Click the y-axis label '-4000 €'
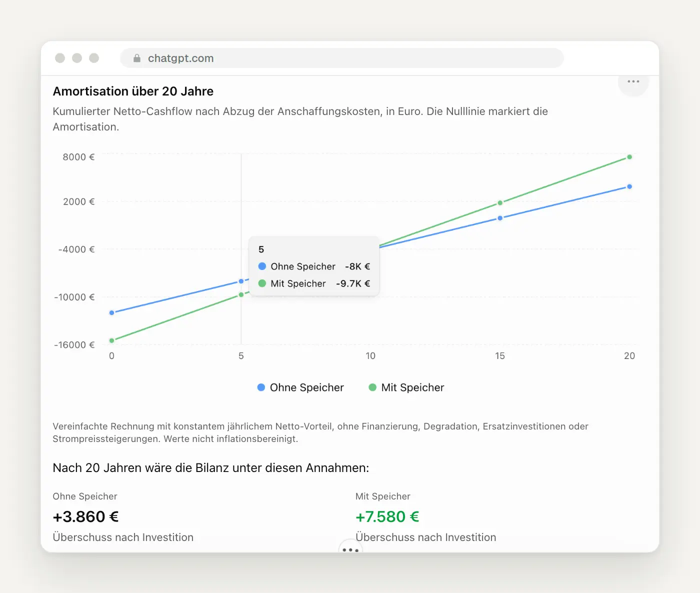 point(76,249)
